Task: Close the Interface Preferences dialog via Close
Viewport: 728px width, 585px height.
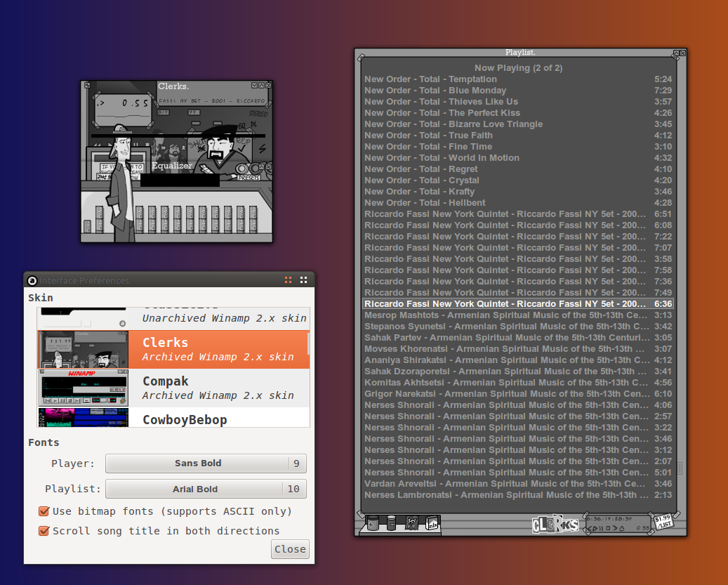Action: pyautogui.click(x=290, y=549)
